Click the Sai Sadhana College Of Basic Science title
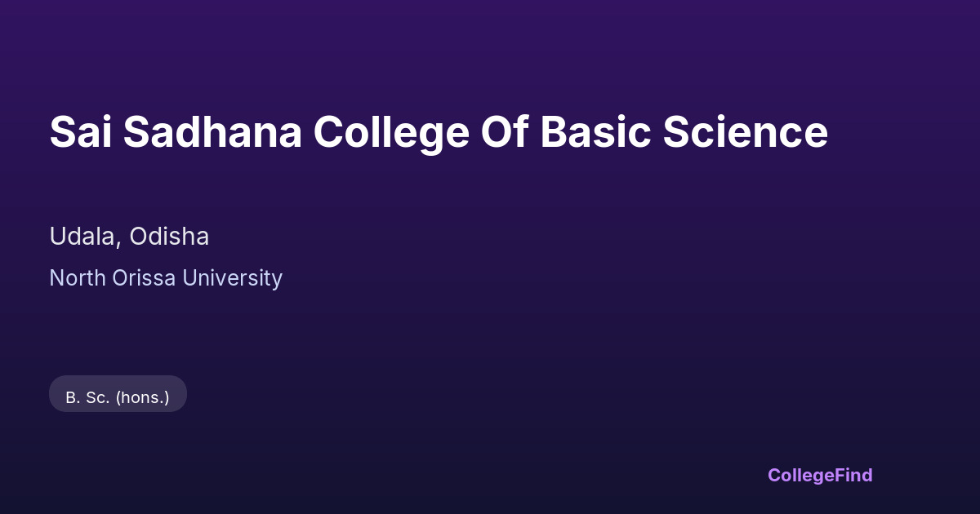Viewport: 980px width, 514px height. (x=439, y=132)
